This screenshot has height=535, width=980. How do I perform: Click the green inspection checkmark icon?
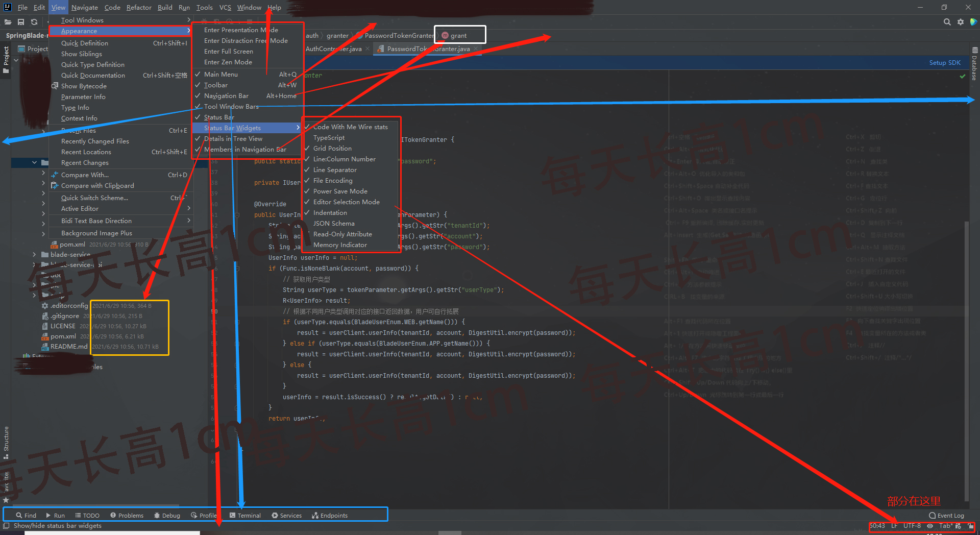963,76
